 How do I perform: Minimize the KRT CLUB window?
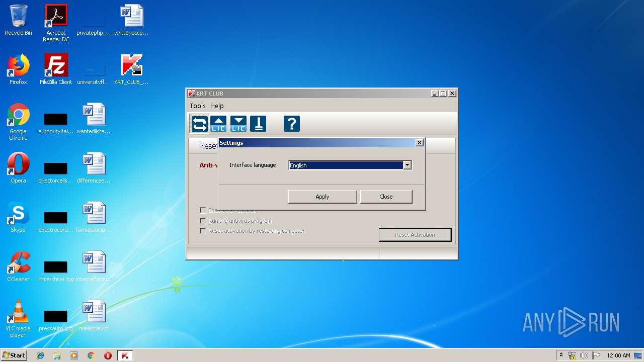(435, 94)
